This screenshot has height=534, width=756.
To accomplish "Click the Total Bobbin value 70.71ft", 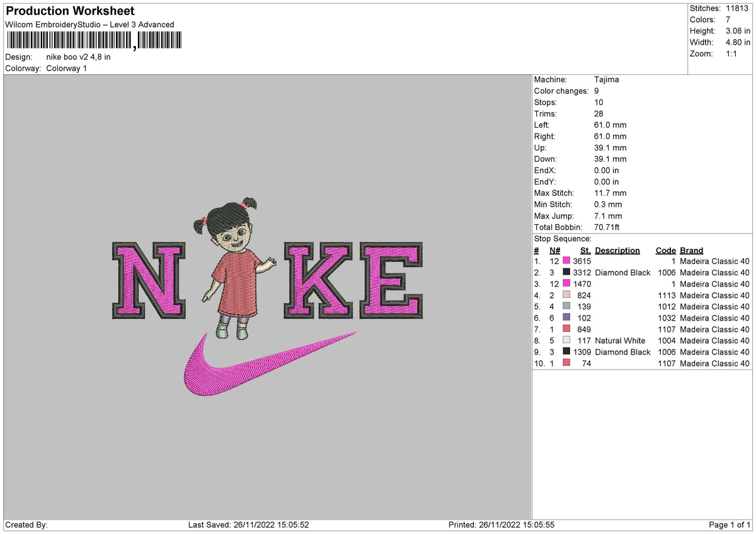I will [607, 227].
